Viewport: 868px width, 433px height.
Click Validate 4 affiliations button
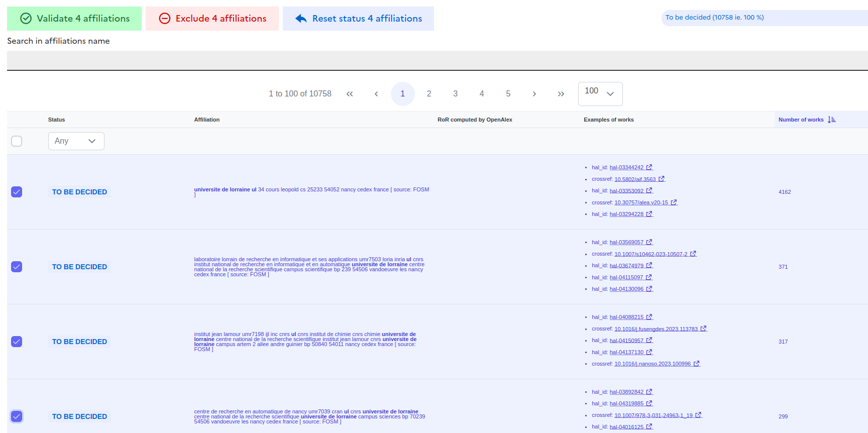(x=74, y=19)
